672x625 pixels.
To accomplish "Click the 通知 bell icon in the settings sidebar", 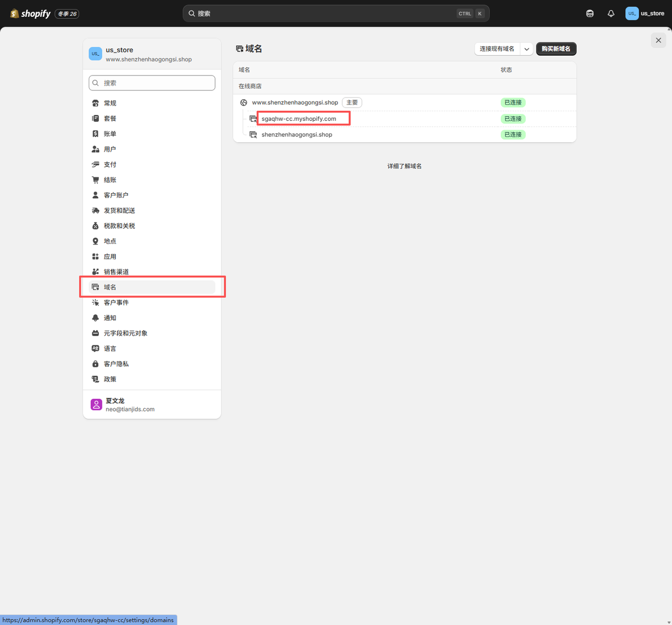I will [x=96, y=318].
